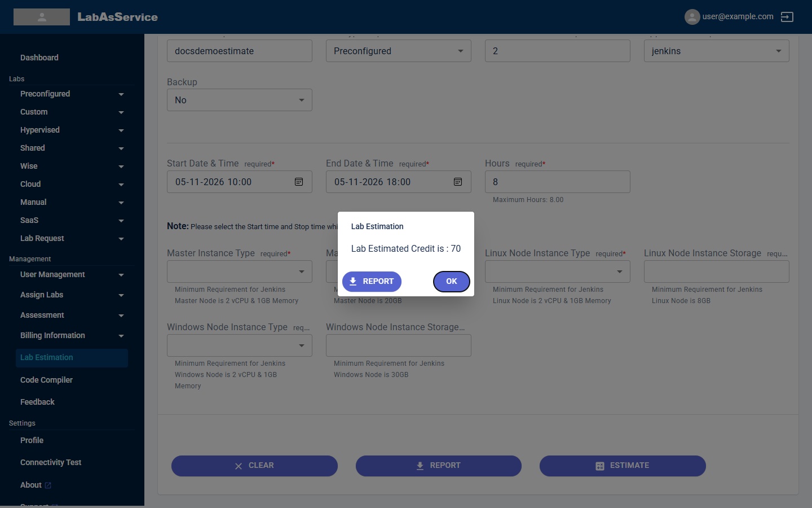The height and width of the screenshot is (508, 812).
Task: Click the profile placeholder image beside LabAsService
Action: pyautogui.click(x=42, y=17)
